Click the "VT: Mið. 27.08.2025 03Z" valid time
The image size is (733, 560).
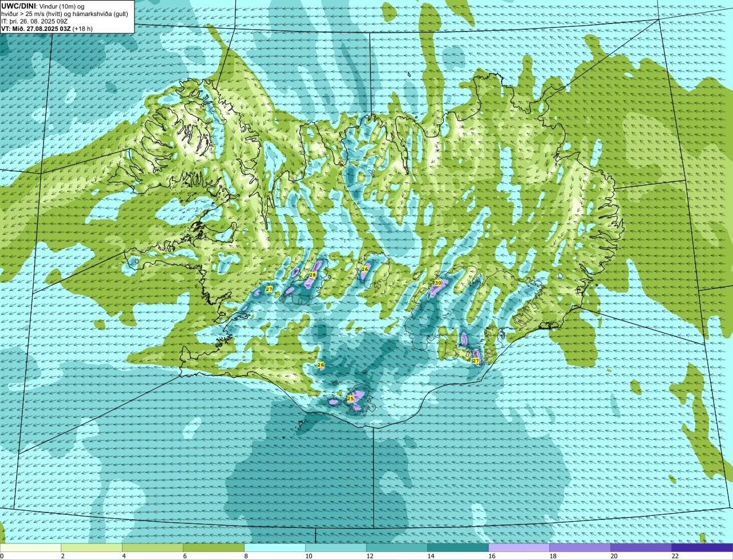37,28
